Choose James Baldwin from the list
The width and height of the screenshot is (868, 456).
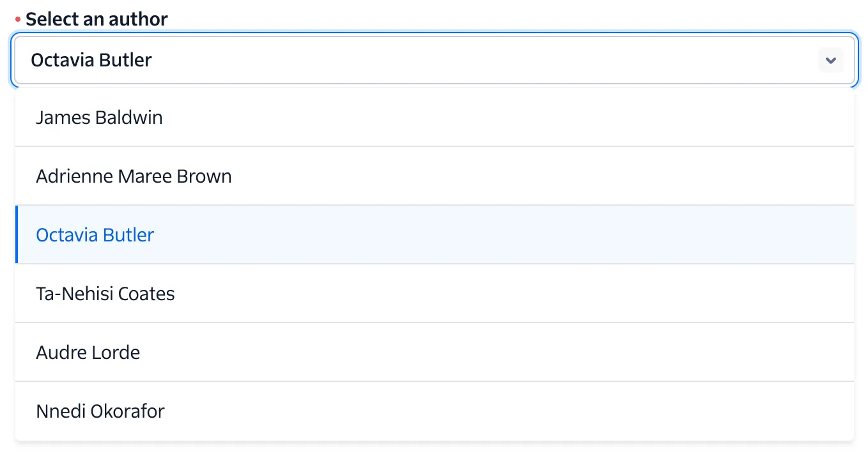[x=99, y=118]
